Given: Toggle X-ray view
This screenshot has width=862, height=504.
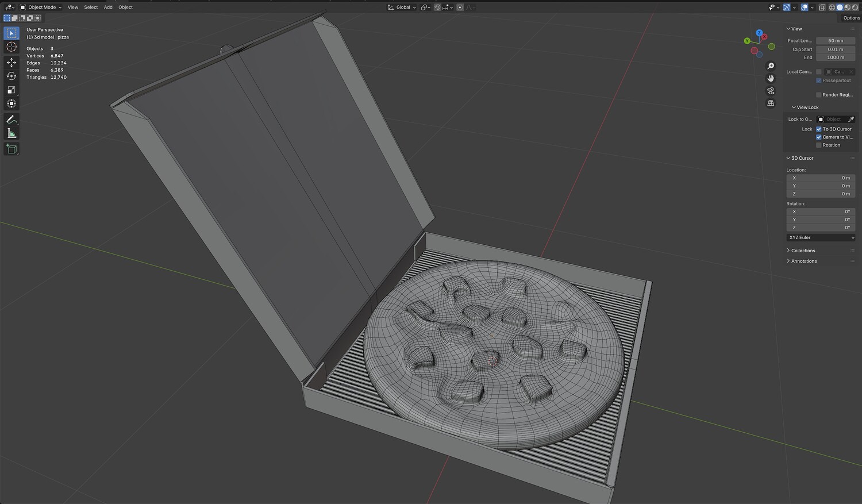Looking at the screenshot, I should 822,7.
